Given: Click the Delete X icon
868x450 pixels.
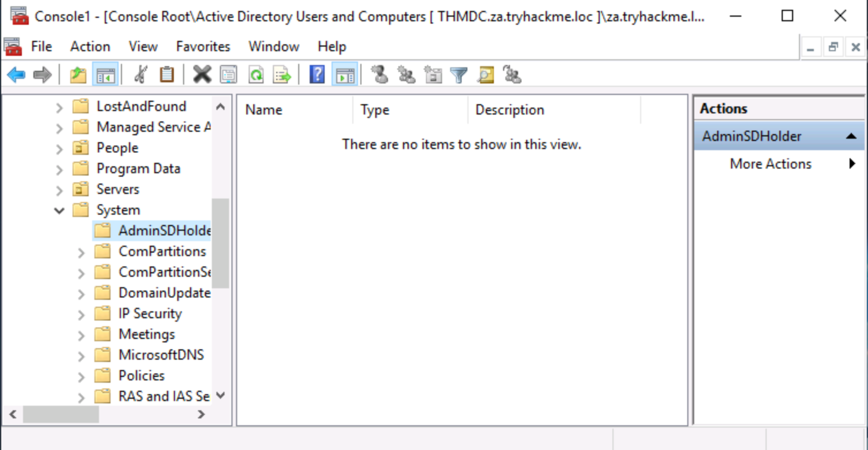Looking at the screenshot, I should (x=202, y=75).
